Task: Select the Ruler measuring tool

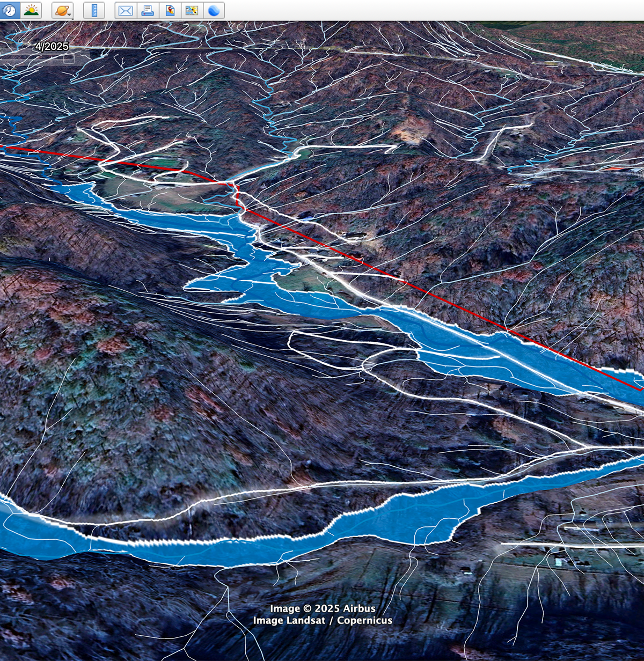Action: point(94,10)
